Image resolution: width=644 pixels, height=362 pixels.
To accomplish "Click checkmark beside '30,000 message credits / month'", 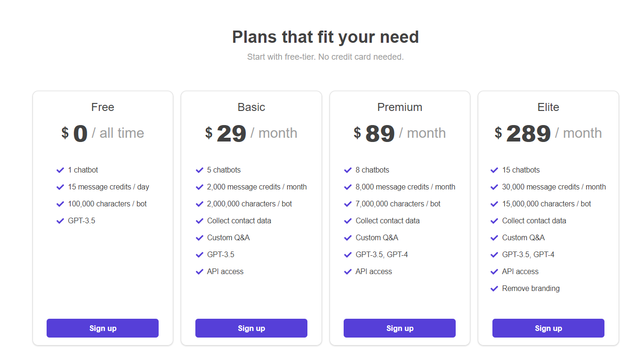I will tap(494, 187).
